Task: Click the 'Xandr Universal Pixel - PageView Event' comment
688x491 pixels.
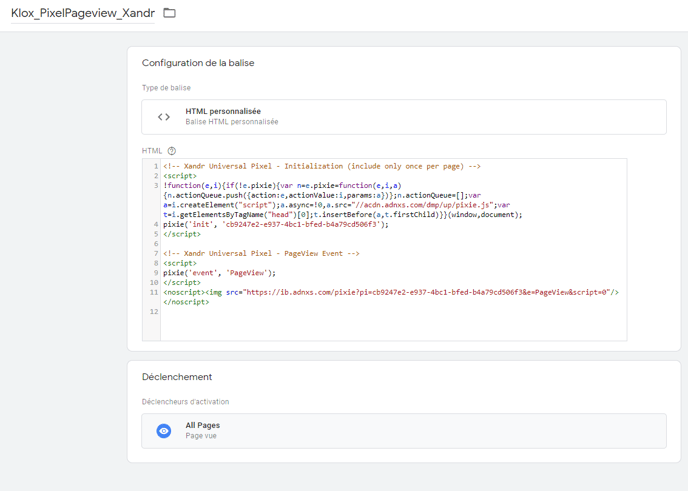Action: 261,254
